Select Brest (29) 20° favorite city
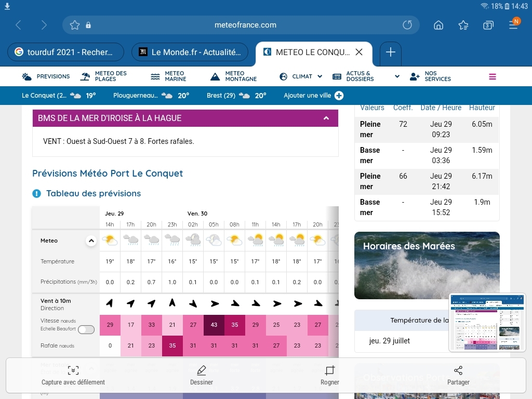 [x=236, y=96]
